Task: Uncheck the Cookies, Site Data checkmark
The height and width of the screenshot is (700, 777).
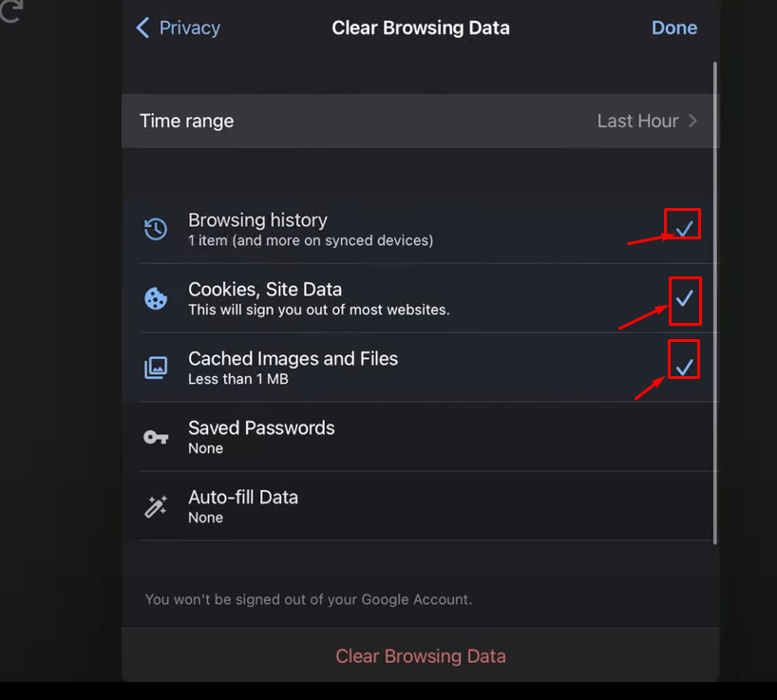Action: tap(684, 298)
